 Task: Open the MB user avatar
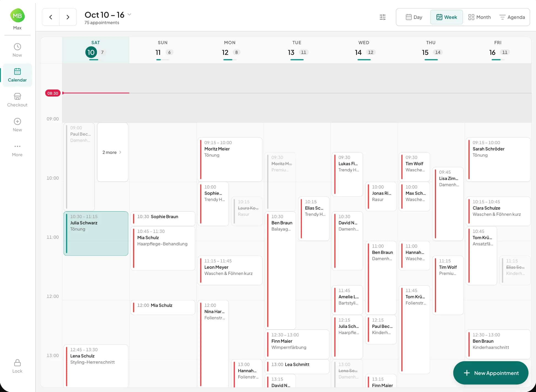pyautogui.click(x=17, y=16)
